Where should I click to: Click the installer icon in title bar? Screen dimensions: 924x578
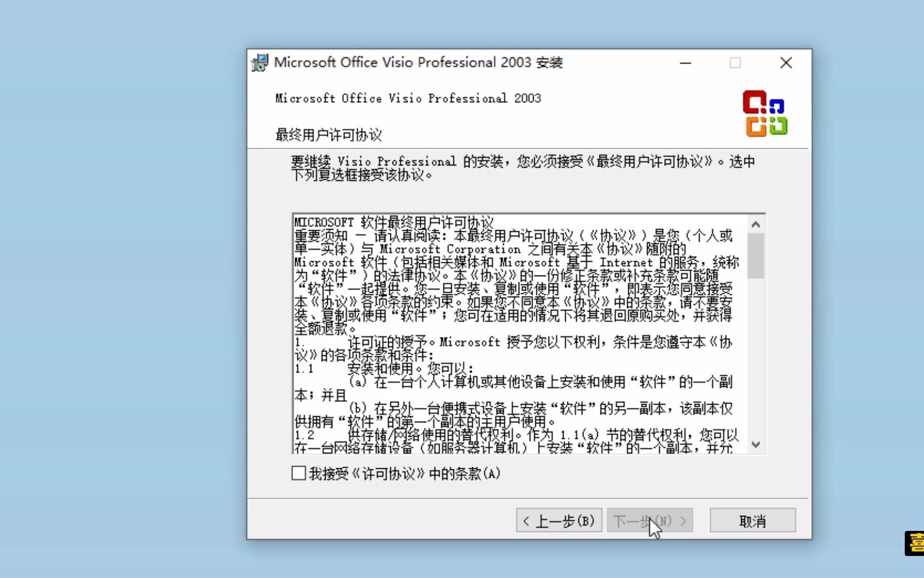tap(260, 63)
